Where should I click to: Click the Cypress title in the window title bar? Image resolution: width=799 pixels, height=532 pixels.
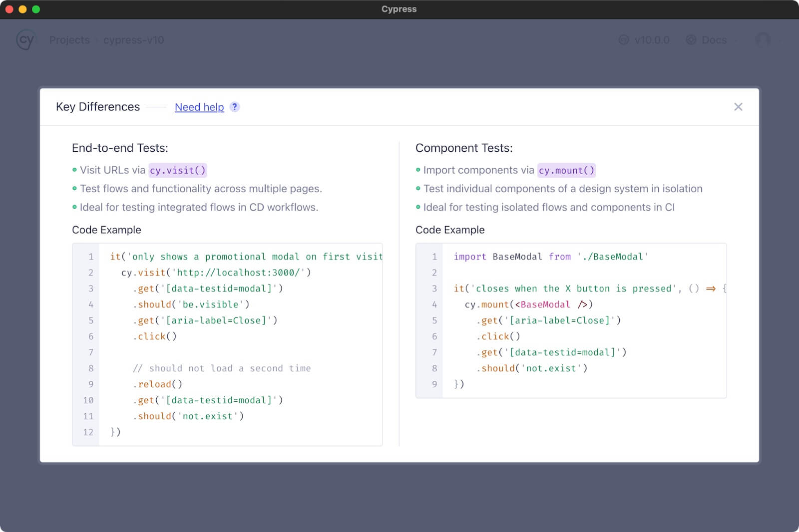point(399,8)
